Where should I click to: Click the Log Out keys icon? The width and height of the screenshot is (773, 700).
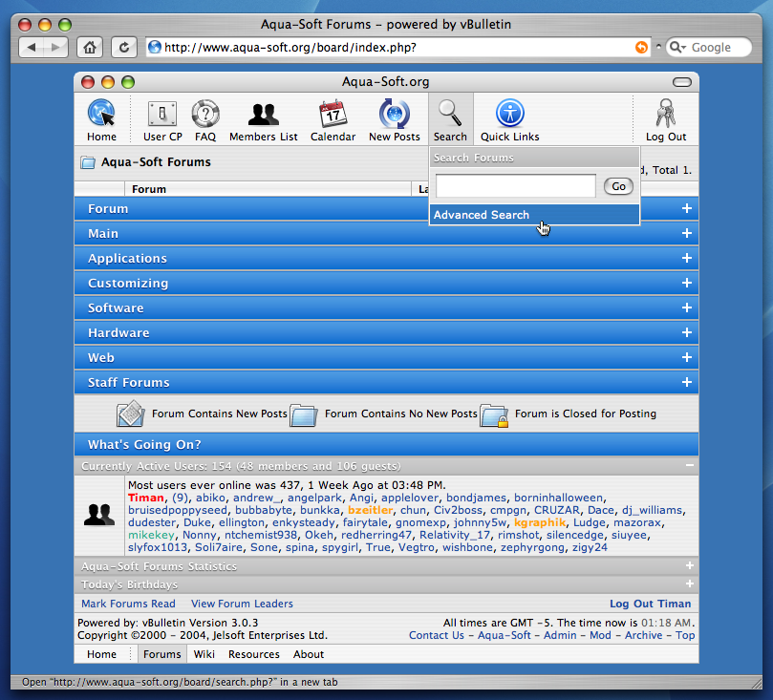pyautogui.click(x=666, y=114)
